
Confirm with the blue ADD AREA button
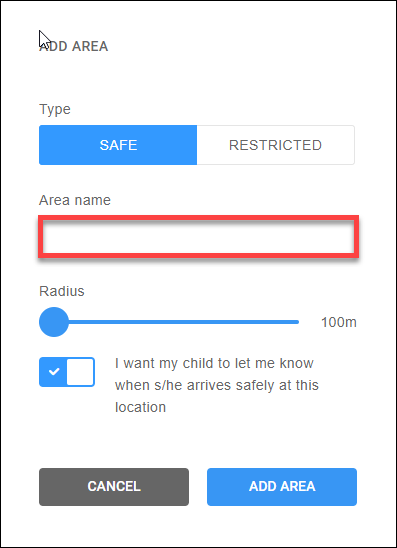pyautogui.click(x=282, y=486)
